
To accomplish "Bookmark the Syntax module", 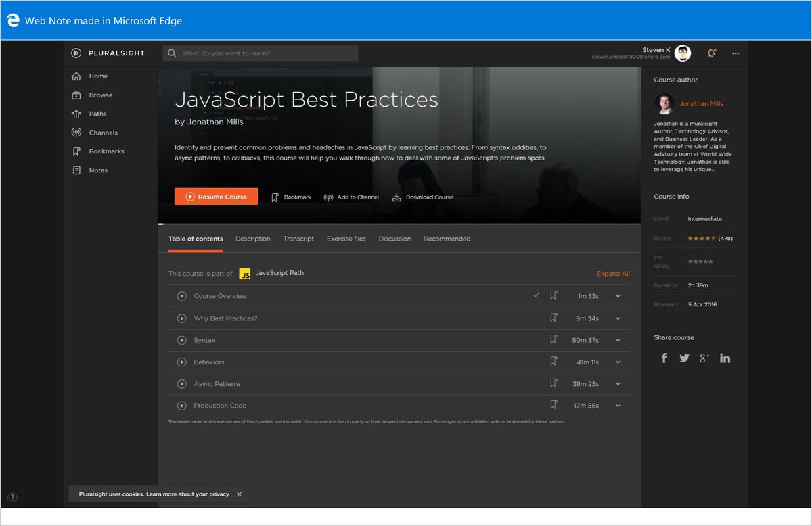I will point(554,339).
